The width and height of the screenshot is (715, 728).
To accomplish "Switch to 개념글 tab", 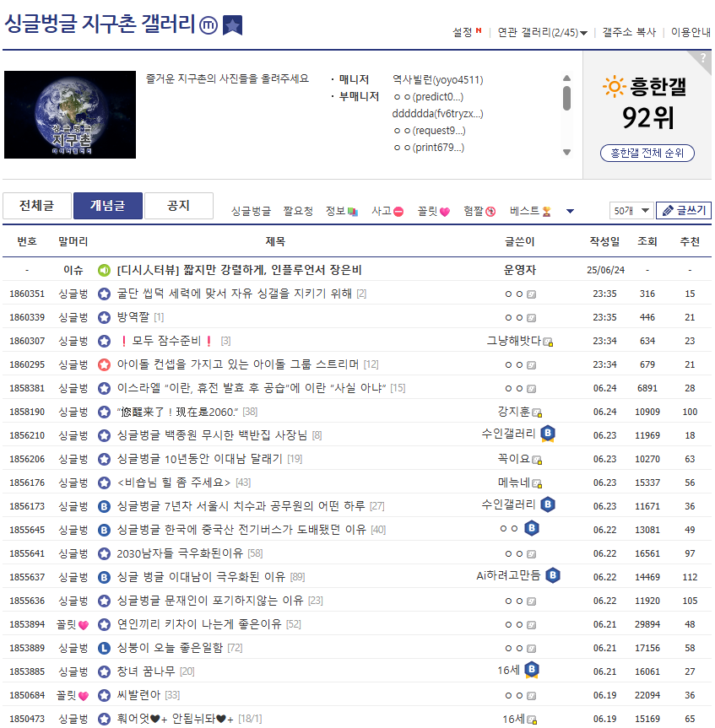I will (108, 206).
